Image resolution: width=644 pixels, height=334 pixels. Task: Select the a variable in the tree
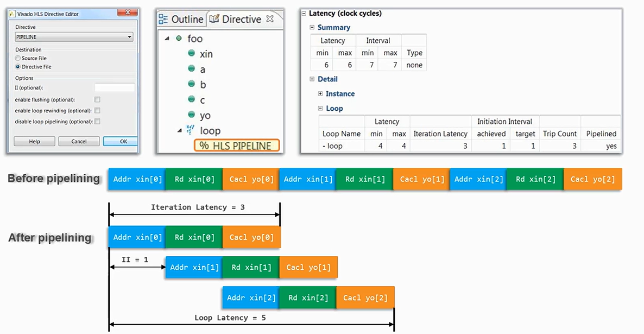203,70
